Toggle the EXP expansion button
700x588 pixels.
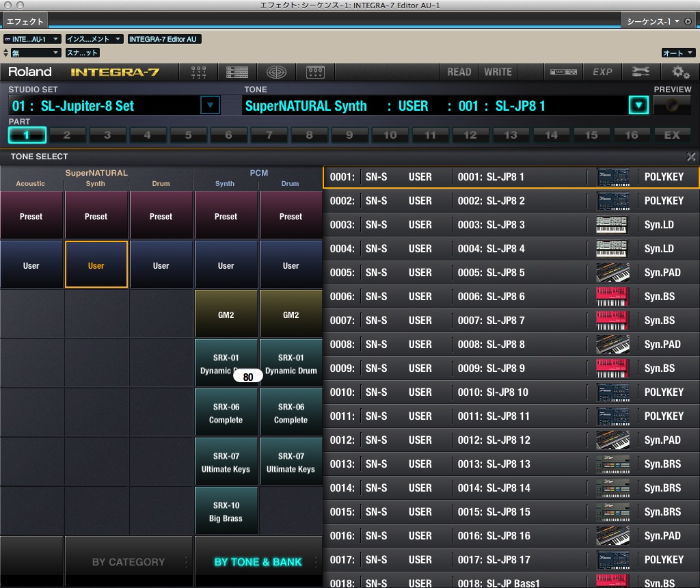tap(602, 72)
